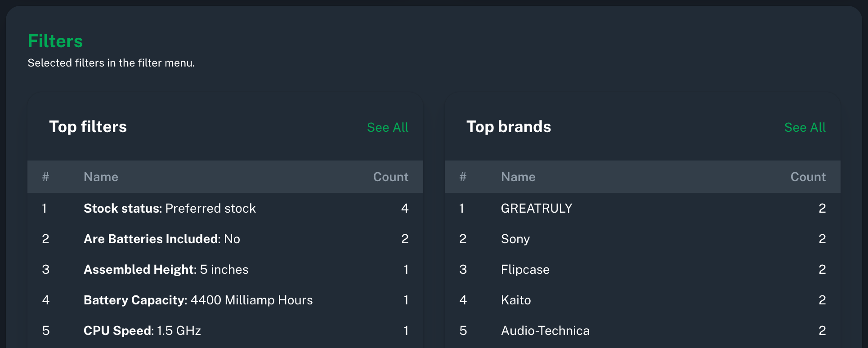The height and width of the screenshot is (348, 868).
Task: Select the Sony brand row
Action: point(515,239)
